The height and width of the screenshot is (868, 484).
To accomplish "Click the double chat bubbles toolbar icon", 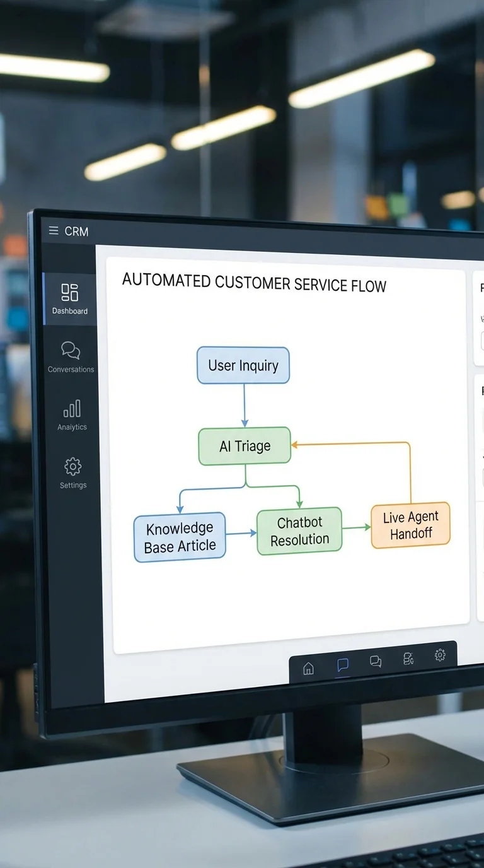I will pyautogui.click(x=376, y=661).
